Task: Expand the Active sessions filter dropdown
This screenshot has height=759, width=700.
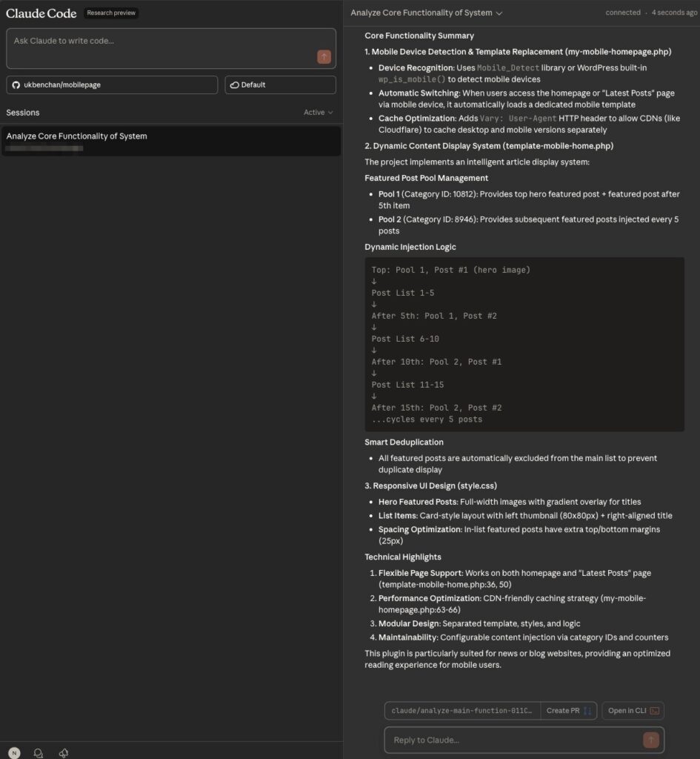Action: pos(319,113)
